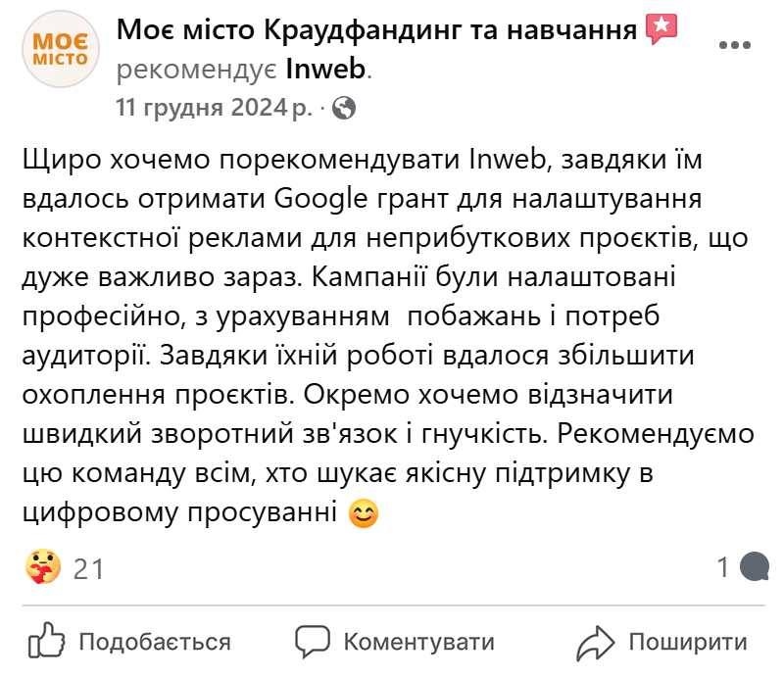Image resolution: width=784 pixels, height=678 pixels.
Task: Click the 1 comment counter
Action: click(722, 565)
